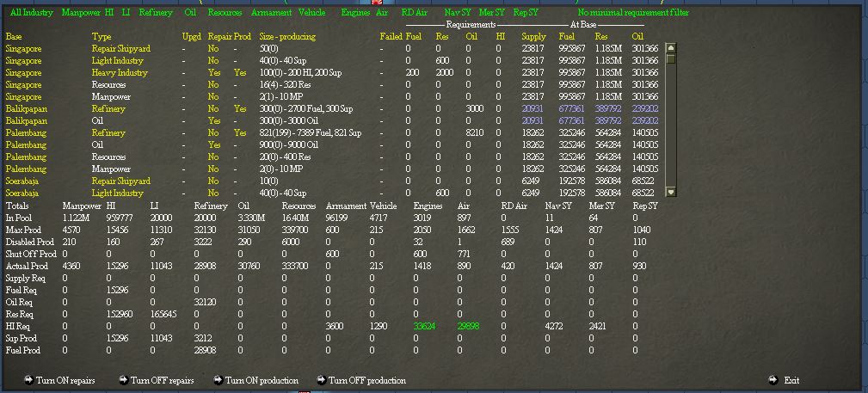Turn ON production
Image resolution: width=868 pixels, height=393 pixels.
pos(256,380)
